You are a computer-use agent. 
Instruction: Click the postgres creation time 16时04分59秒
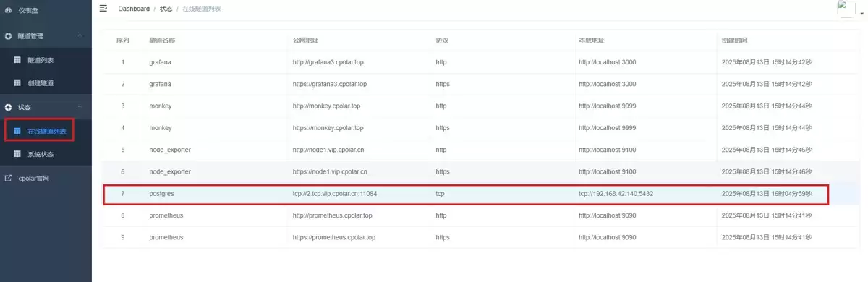766,194
